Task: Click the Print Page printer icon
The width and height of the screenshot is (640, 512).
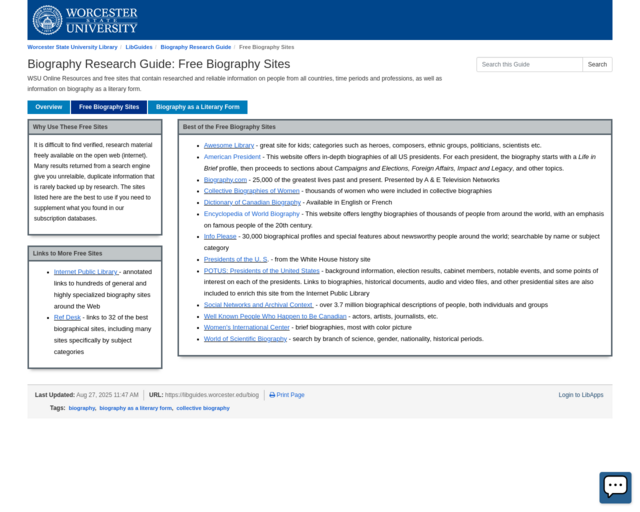Action: pos(272,395)
